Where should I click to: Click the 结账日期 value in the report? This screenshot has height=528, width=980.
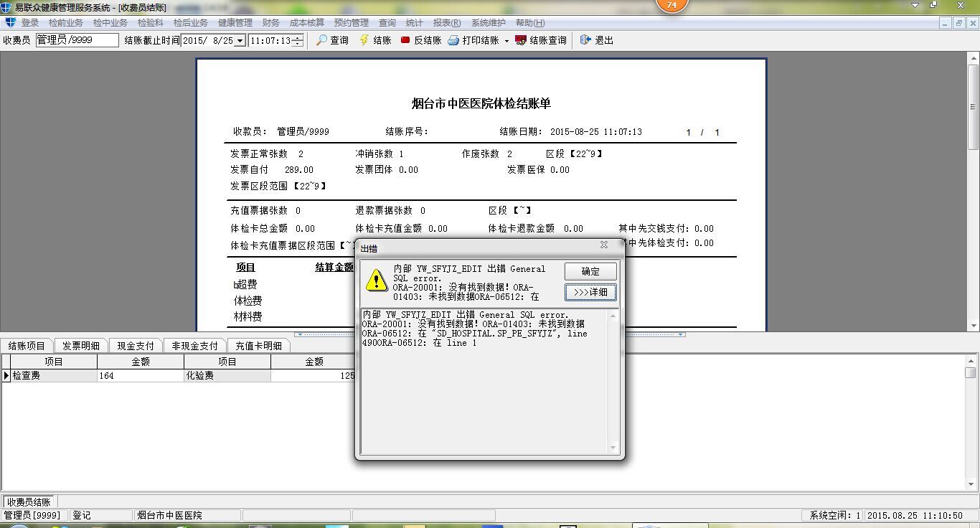click(596, 132)
